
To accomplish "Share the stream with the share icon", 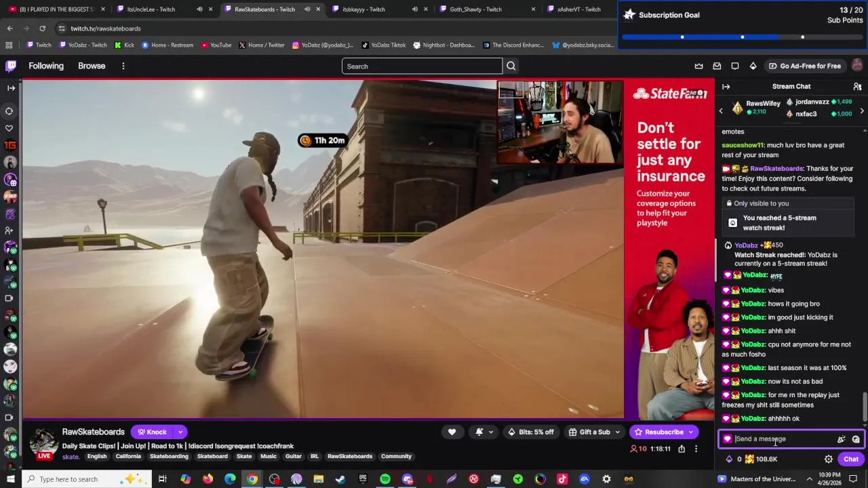I will pyautogui.click(x=682, y=449).
